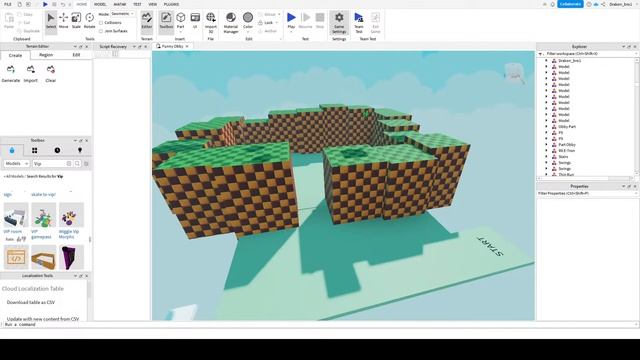Click Update with new content from CSV

click(43, 319)
